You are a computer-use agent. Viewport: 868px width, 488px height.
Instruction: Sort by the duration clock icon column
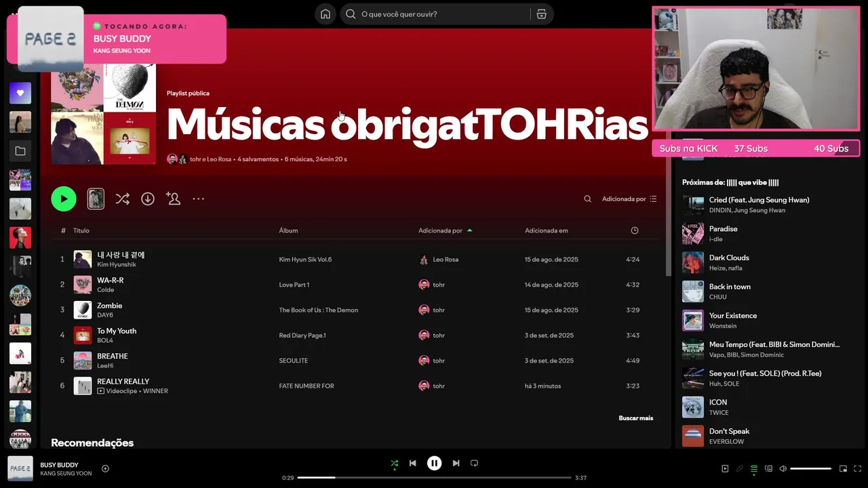point(635,230)
